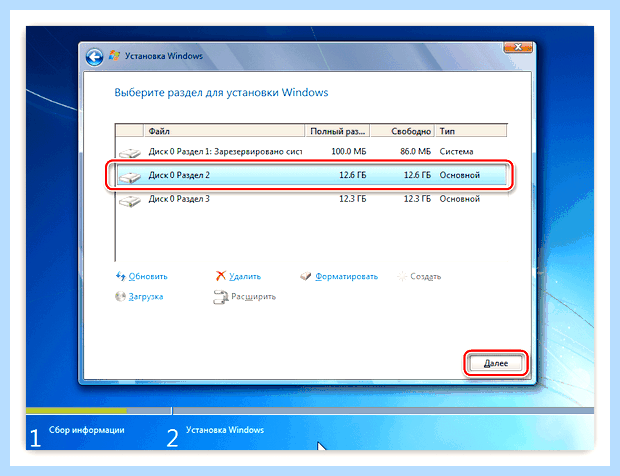Click the Форматировать link

347,276
